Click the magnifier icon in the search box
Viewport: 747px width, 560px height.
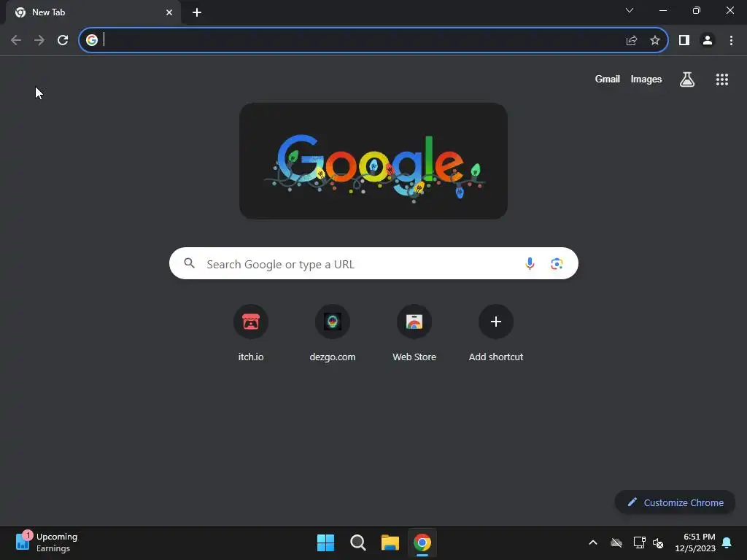point(189,262)
